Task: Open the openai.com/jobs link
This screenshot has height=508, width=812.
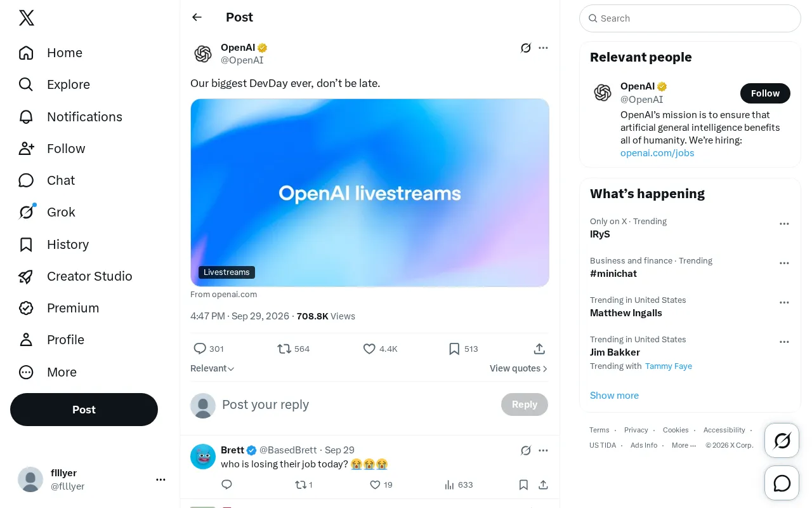Action: pos(657,153)
